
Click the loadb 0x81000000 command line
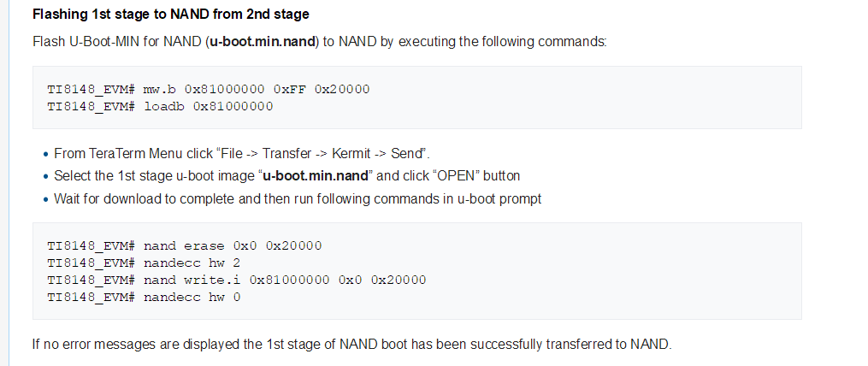160,106
